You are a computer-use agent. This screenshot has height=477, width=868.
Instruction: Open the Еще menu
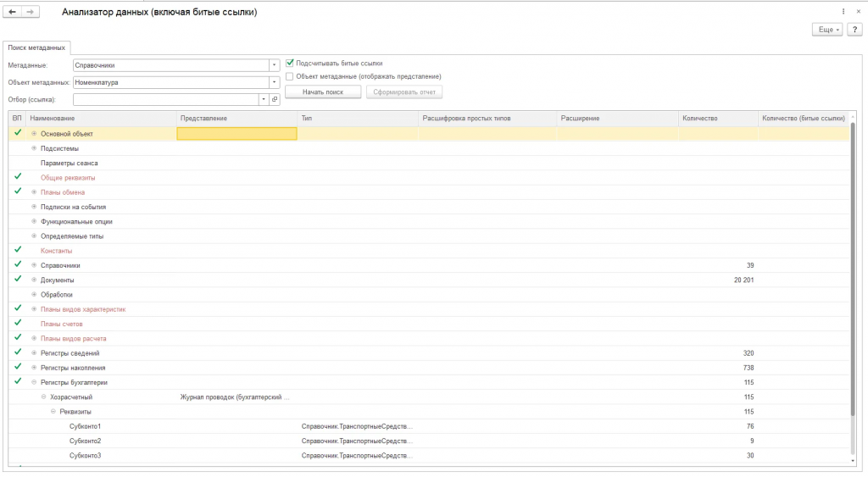coord(827,30)
